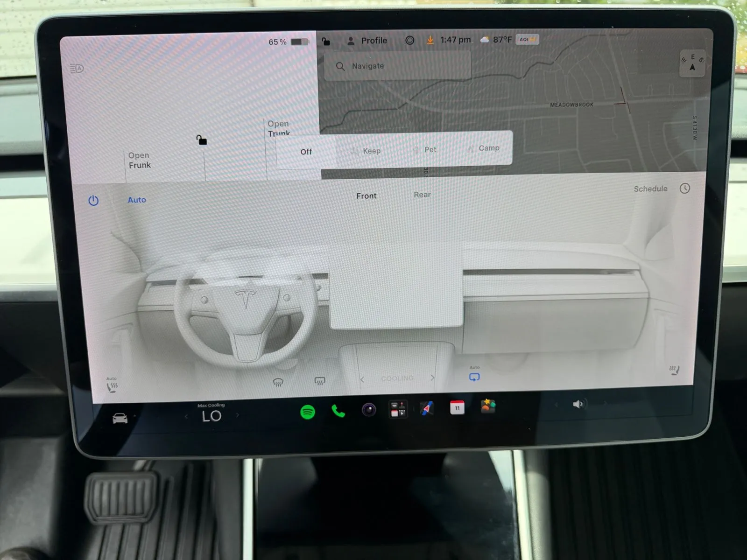Tap Open Trunk
The width and height of the screenshot is (747, 560).
click(x=279, y=128)
